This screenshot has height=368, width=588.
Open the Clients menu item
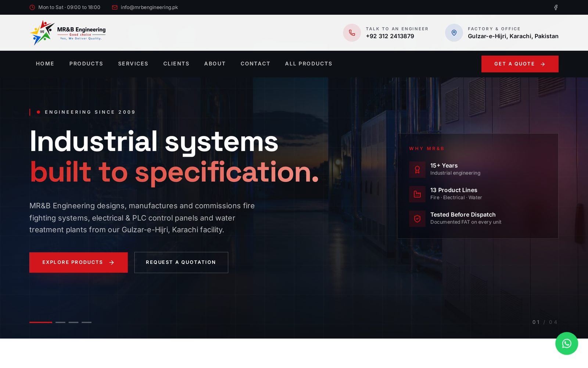click(x=176, y=64)
